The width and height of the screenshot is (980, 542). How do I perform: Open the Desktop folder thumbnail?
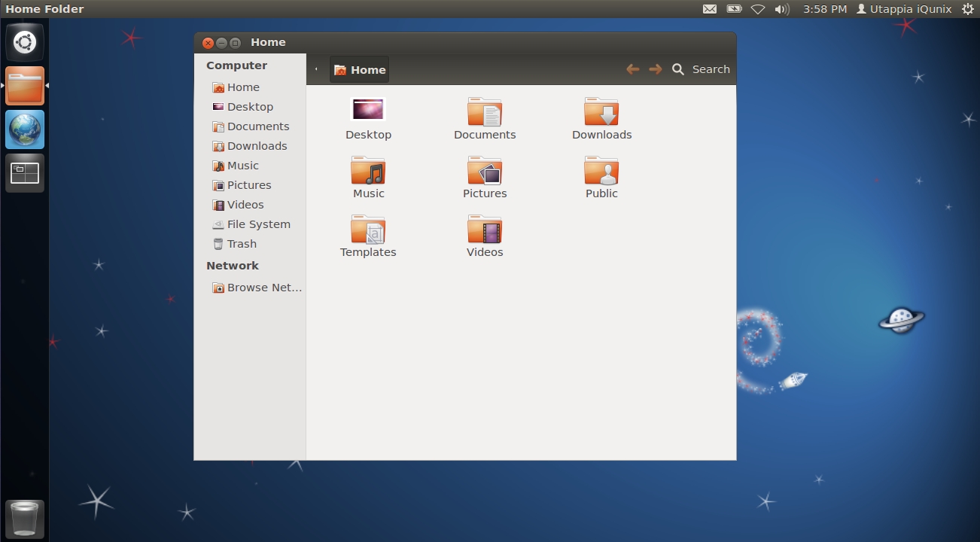[x=368, y=111]
